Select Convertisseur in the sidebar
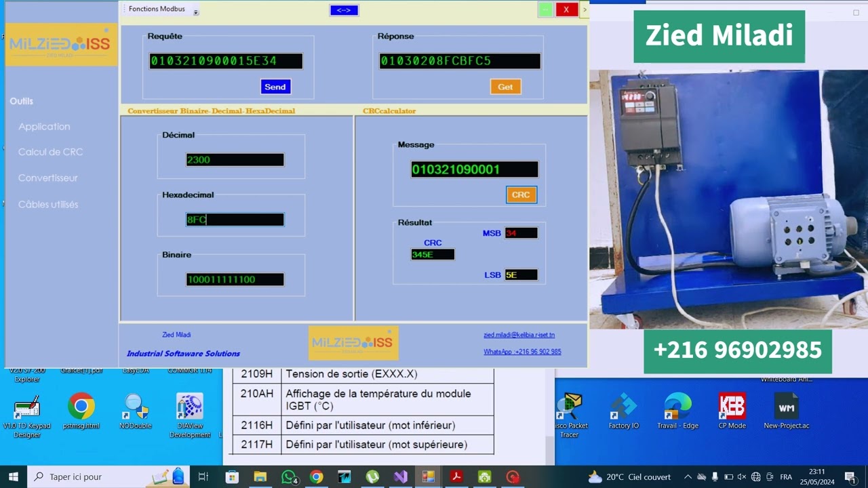The height and width of the screenshot is (488, 868). pos(48,178)
